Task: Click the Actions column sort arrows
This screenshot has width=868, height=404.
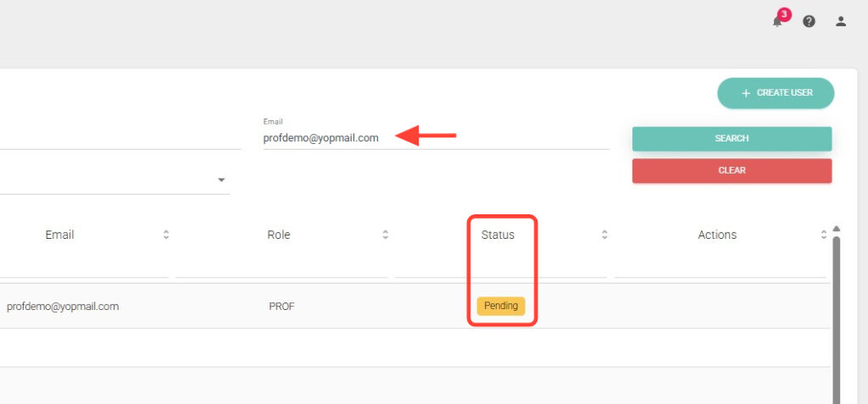Action: click(x=823, y=235)
